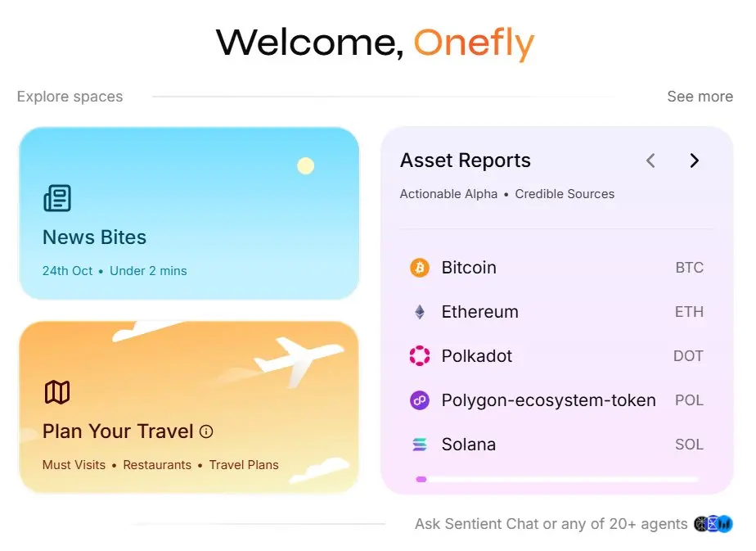Click the agent avatars beside Ask Sentient Chat
Screen dimensions: 756x551
713,524
